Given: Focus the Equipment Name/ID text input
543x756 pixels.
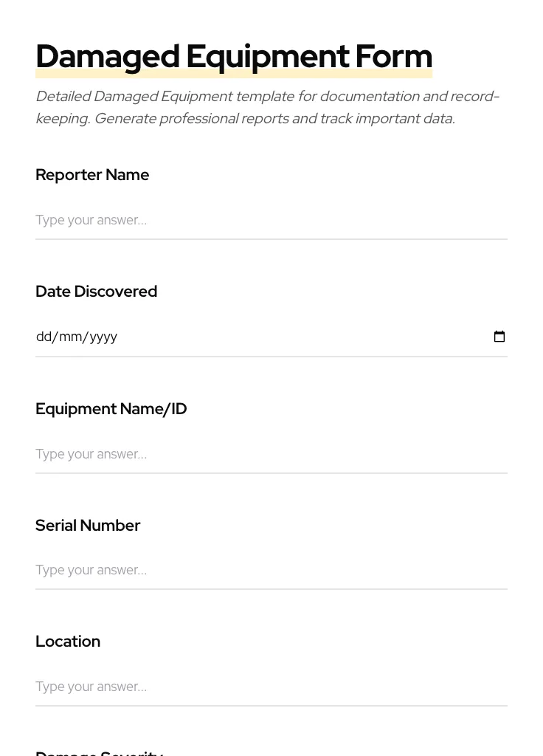Looking at the screenshot, I should (271, 454).
